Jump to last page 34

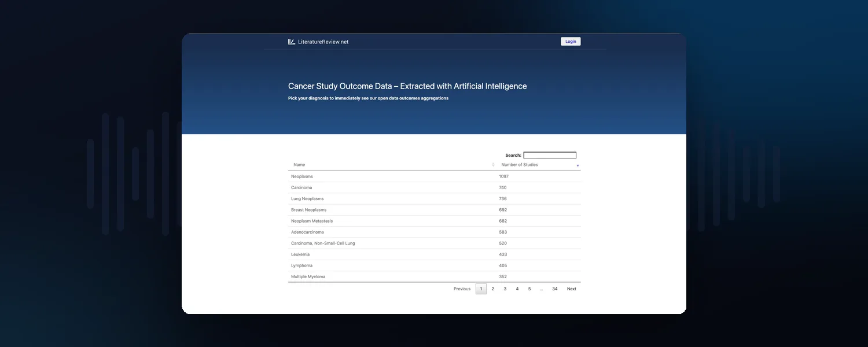[555, 289]
